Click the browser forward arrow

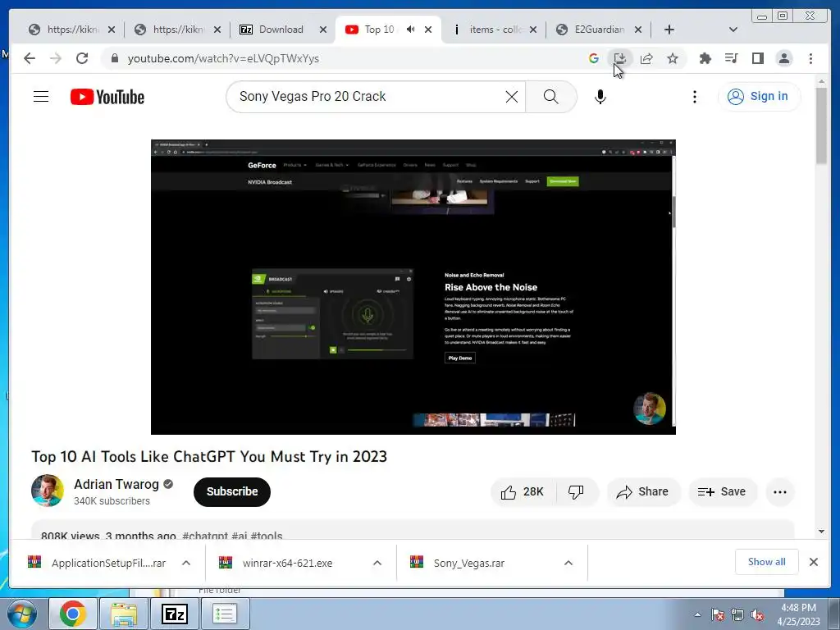(x=56, y=58)
